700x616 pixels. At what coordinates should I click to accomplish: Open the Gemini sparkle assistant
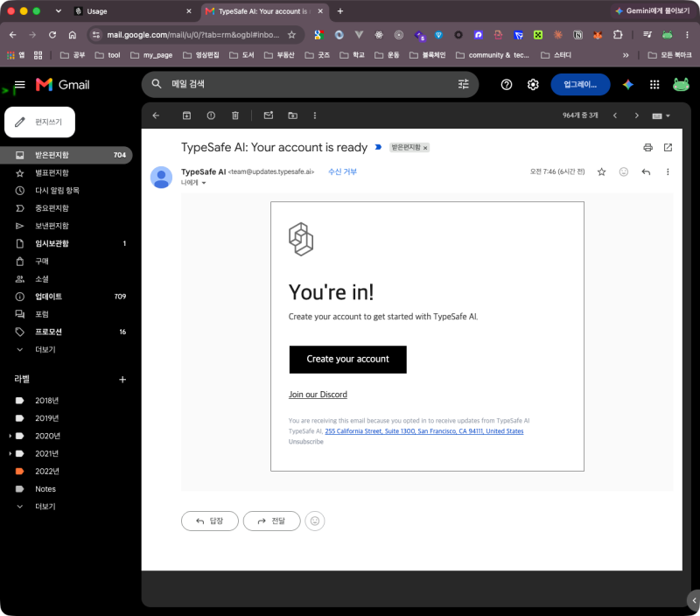tap(628, 84)
